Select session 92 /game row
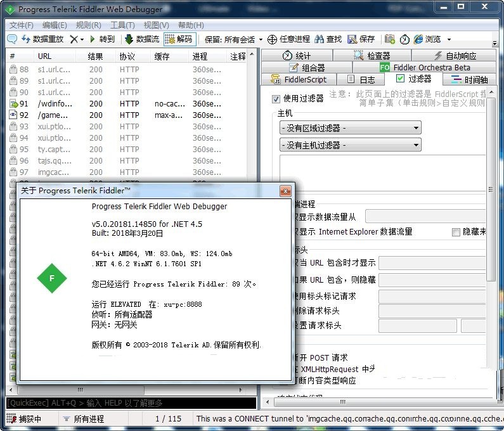The width and height of the screenshot is (504, 431). tap(127, 115)
